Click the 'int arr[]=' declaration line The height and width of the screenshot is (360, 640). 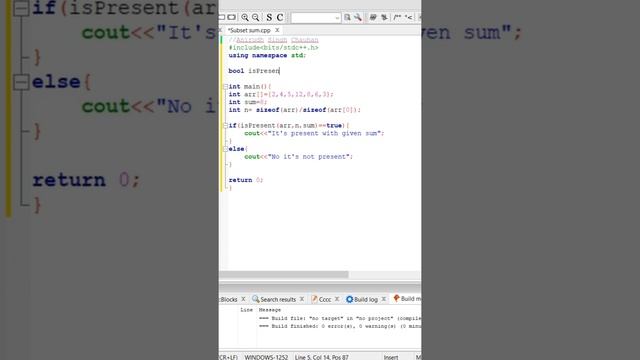coord(281,94)
